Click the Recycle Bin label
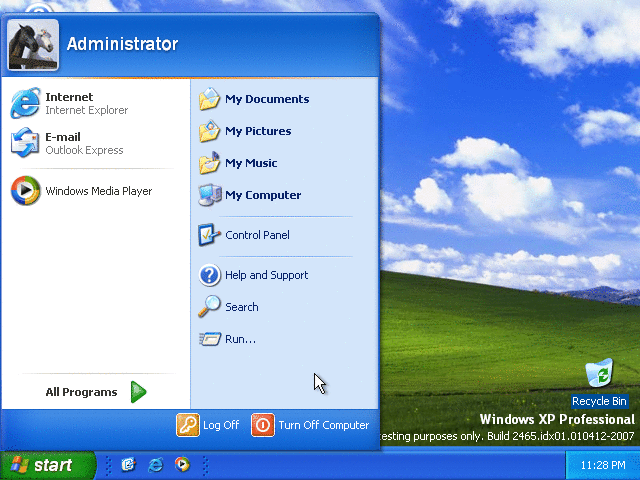This screenshot has height=480, width=640. click(599, 401)
